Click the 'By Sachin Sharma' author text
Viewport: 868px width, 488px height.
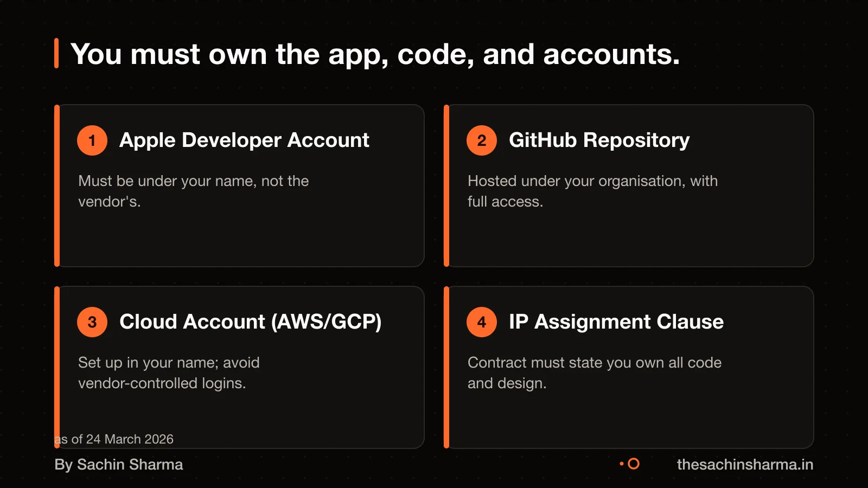click(x=119, y=464)
